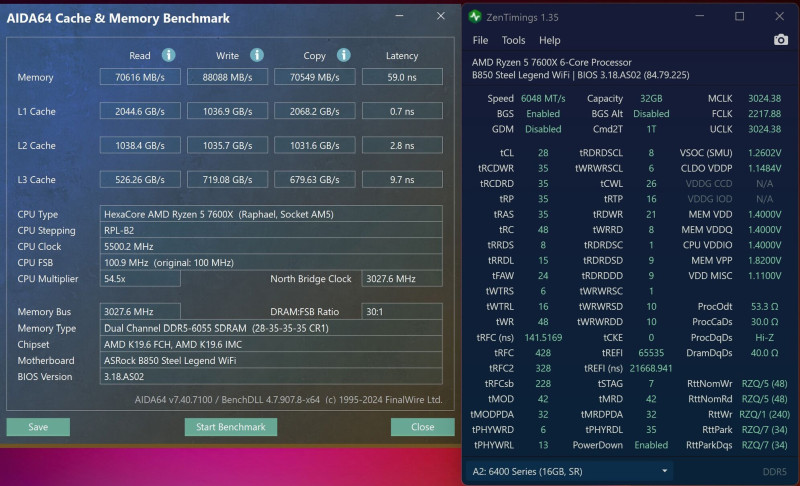The image size is (800, 486).
Task: Click the L1 Cache Read 2044.6 GB/s field
Action: point(140,111)
